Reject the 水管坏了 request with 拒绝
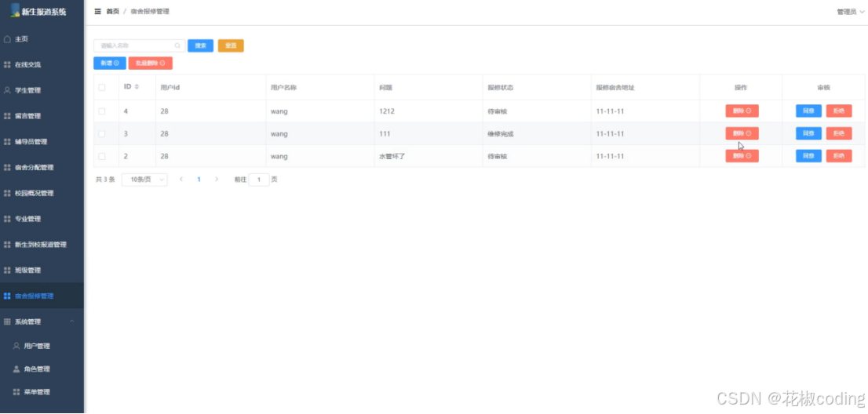Screen dimensions: 868x414 pyautogui.click(x=839, y=156)
